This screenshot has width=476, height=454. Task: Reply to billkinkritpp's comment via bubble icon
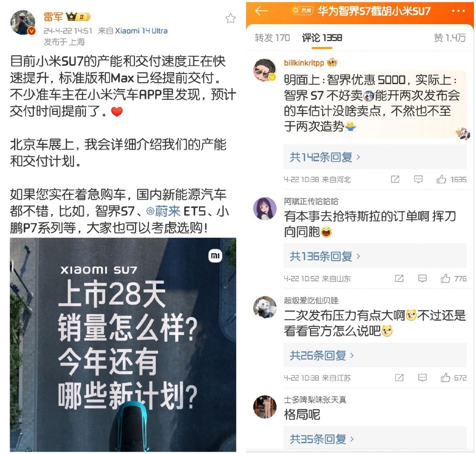[x=418, y=179]
